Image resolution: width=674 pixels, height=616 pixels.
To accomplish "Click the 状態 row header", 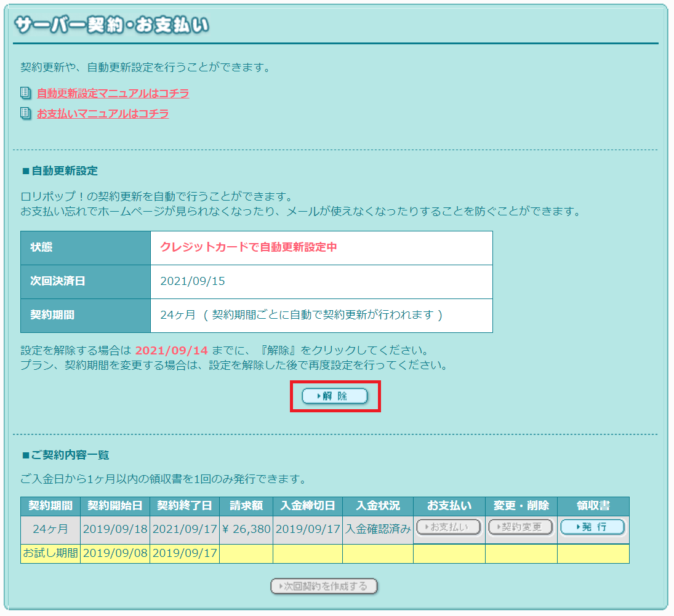I will [86, 247].
